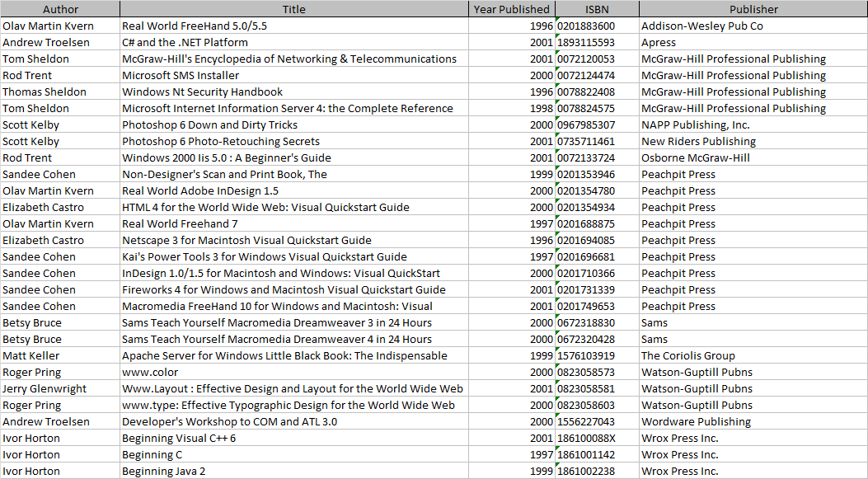Select 'Photoshop 6 Down and Dirty Tricks' cell
Screen dimensions: 868x479
(294, 125)
